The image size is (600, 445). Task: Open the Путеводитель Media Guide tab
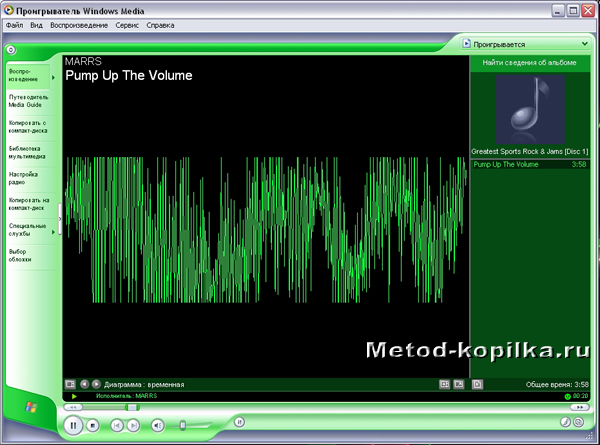point(31,101)
